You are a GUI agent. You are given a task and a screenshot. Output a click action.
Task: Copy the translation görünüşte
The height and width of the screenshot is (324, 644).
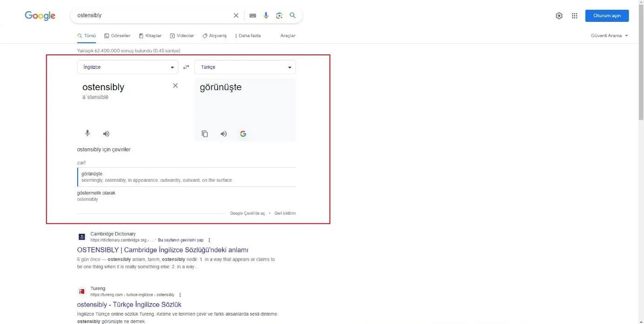click(x=205, y=134)
